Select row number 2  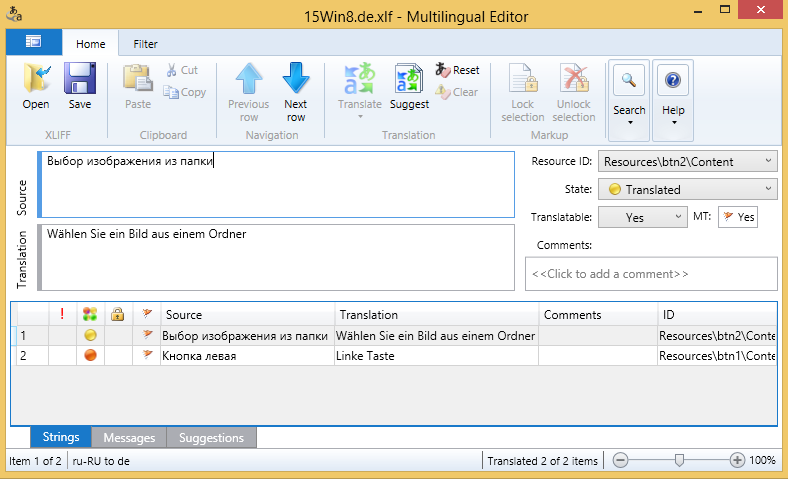(x=32, y=356)
